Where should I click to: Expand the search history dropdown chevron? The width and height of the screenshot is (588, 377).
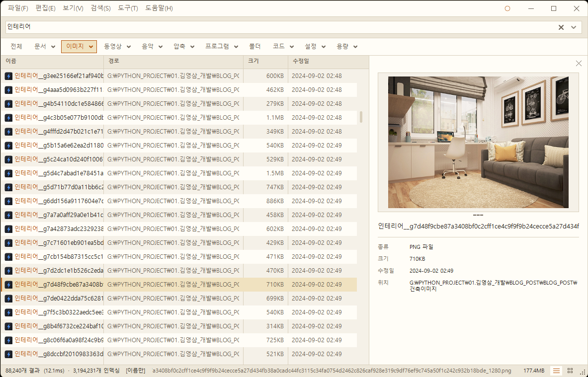(x=574, y=27)
